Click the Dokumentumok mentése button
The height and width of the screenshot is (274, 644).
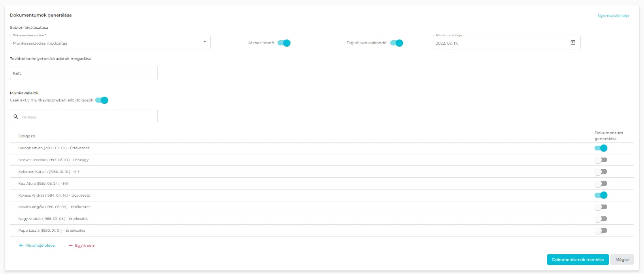click(x=578, y=260)
